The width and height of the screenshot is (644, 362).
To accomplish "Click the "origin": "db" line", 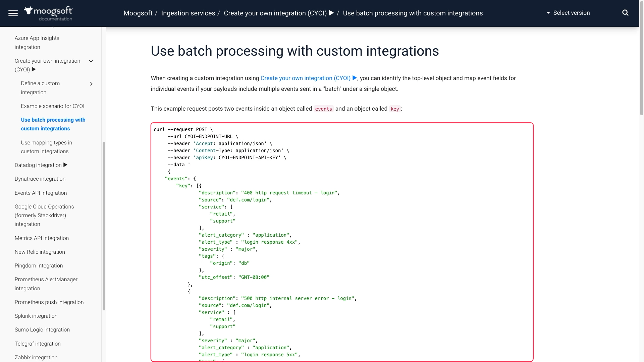I will coord(230,263).
